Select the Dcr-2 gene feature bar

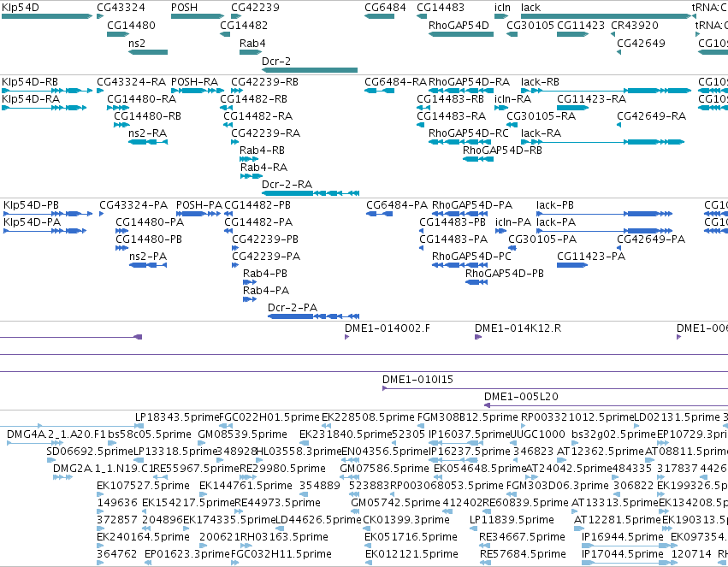pos(310,70)
